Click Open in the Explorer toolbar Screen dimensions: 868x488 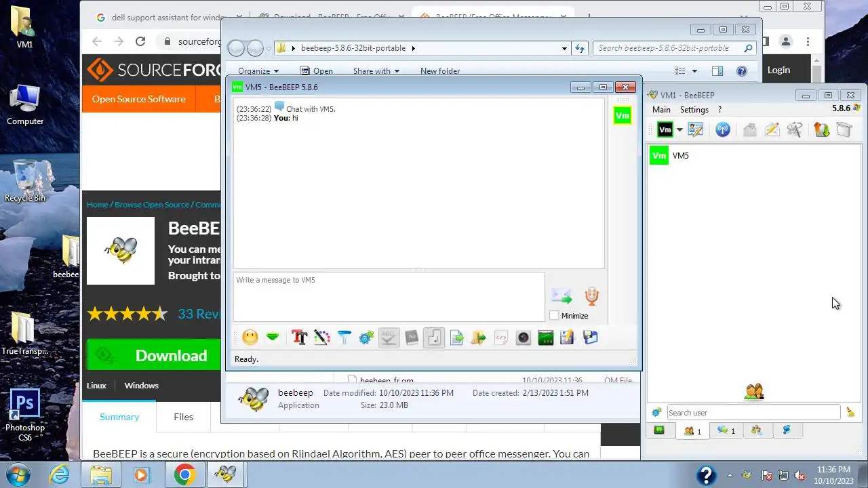[x=317, y=71]
